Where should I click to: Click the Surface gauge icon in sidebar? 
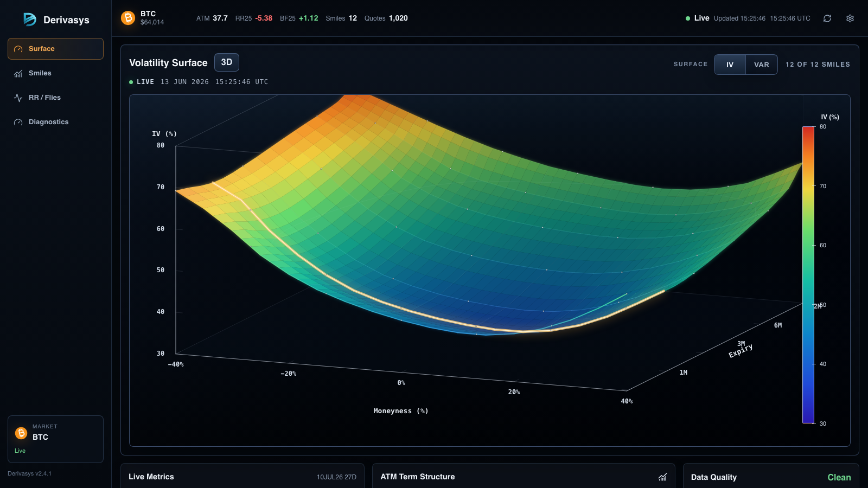coord(18,49)
